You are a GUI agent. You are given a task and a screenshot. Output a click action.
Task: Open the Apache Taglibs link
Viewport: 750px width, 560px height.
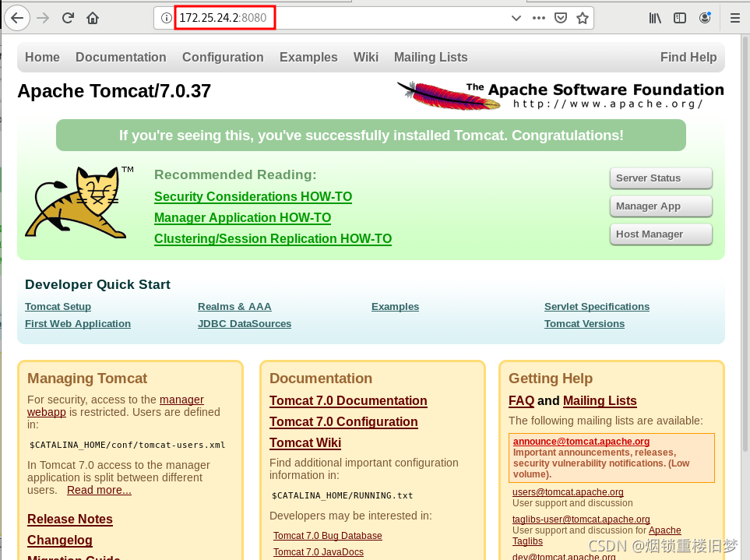point(665,530)
